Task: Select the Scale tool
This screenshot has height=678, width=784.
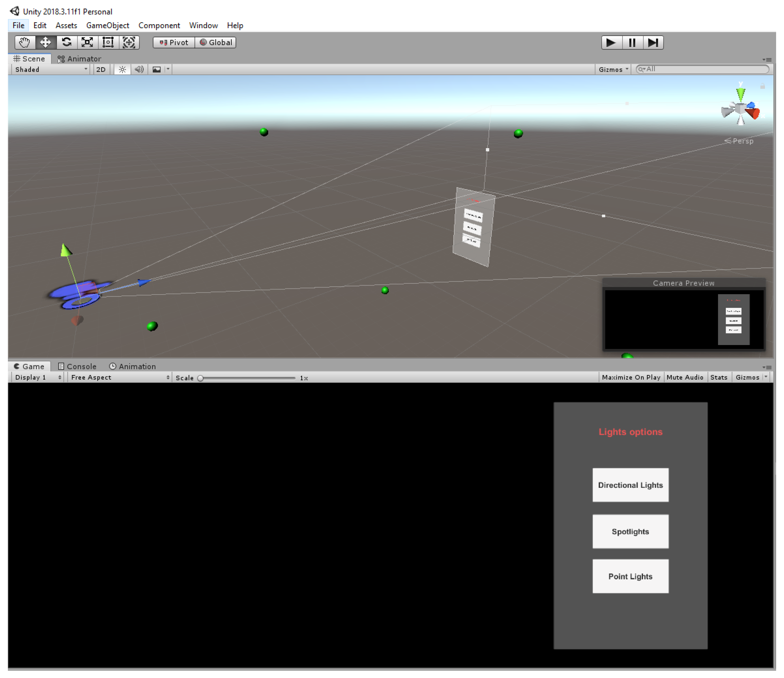Action: tap(87, 42)
